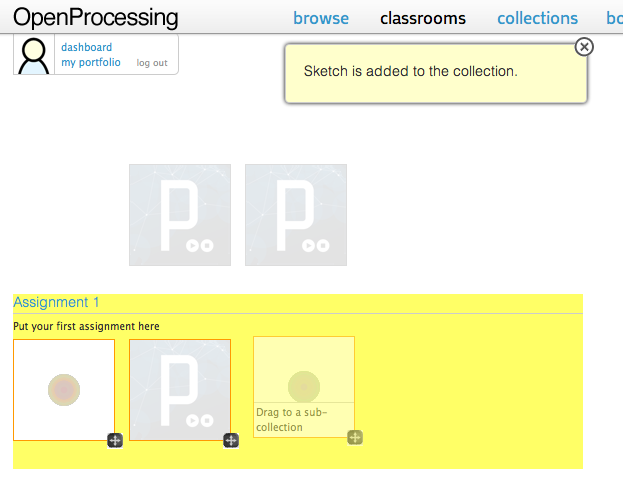
Task: Select the circle sketch thumbnail in Assignment 1
Action: [x=64, y=390]
